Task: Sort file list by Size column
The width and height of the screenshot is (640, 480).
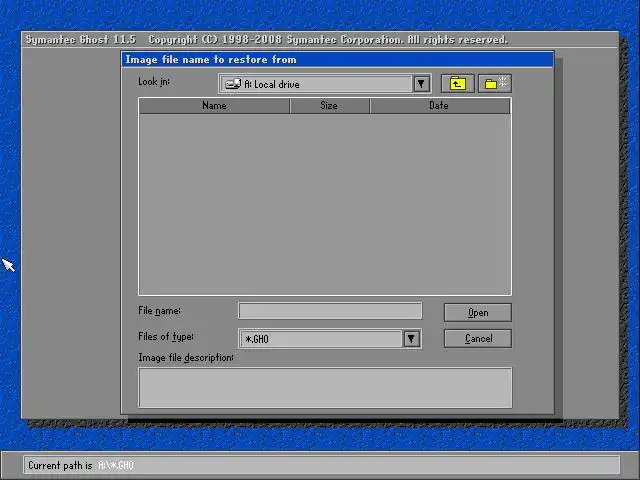Action: coord(329,106)
